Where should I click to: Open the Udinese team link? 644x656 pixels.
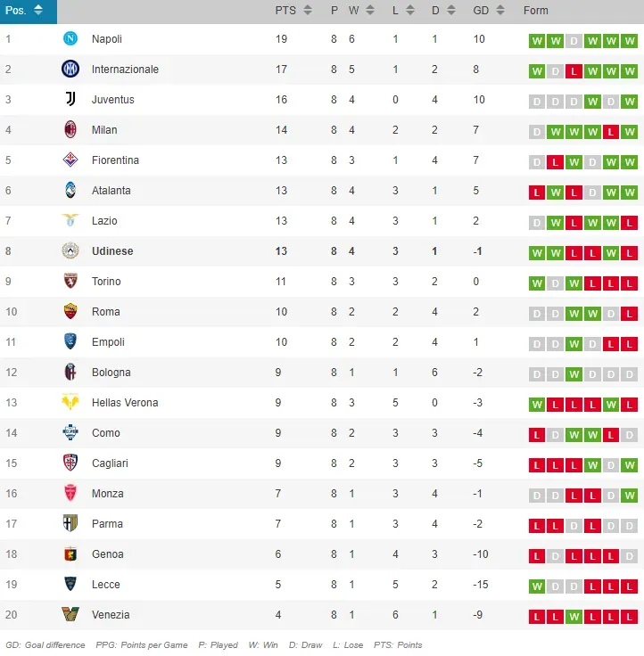point(112,251)
